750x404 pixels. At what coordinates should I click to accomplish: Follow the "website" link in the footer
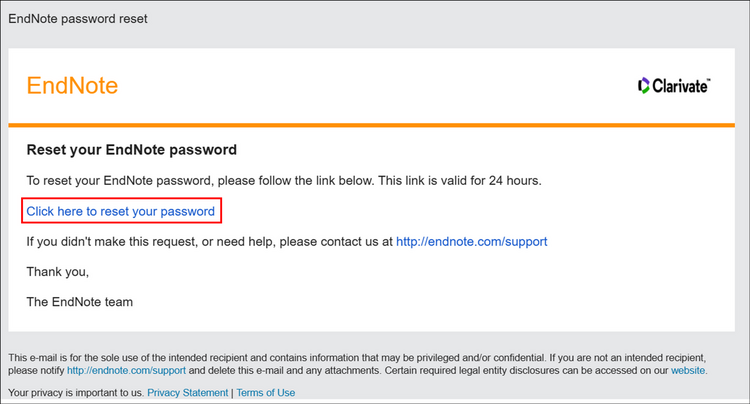(x=688, y=370)
